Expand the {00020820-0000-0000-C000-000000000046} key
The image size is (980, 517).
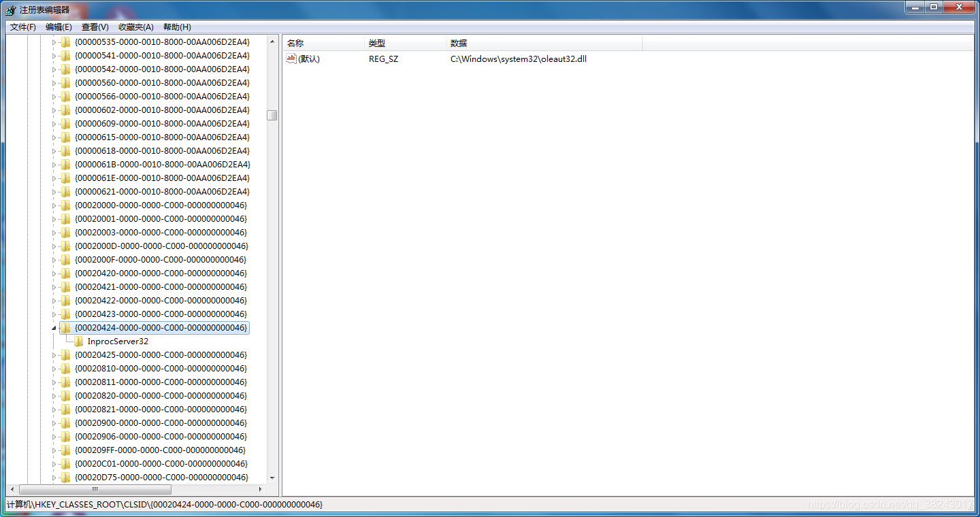(x=54, y=396)
